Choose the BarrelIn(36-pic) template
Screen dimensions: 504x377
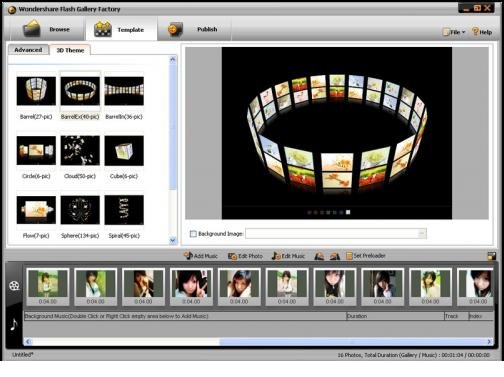click(x=124, y=96)
